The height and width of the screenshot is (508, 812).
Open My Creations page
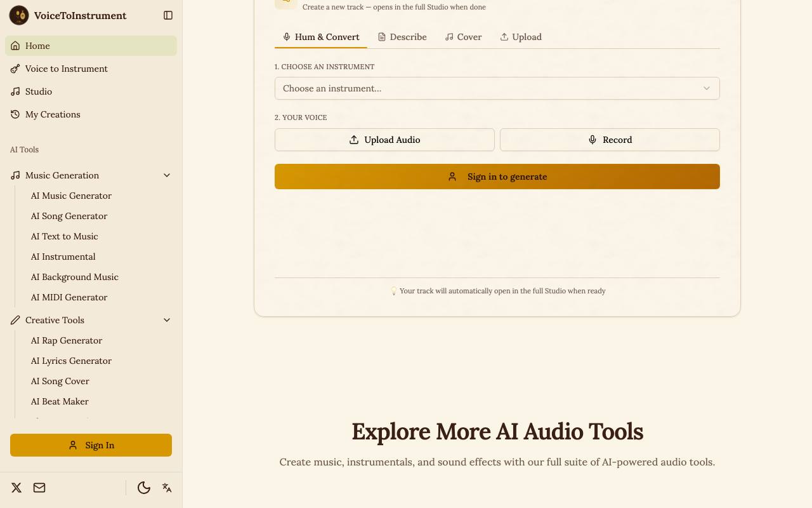91,114
